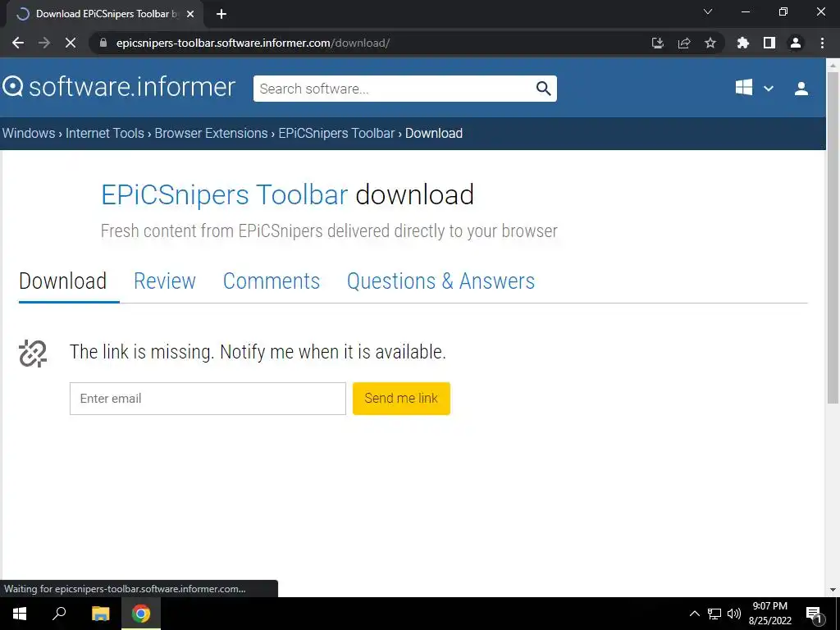Switch to the Questions & Answers tab

[x=441, y=281]
